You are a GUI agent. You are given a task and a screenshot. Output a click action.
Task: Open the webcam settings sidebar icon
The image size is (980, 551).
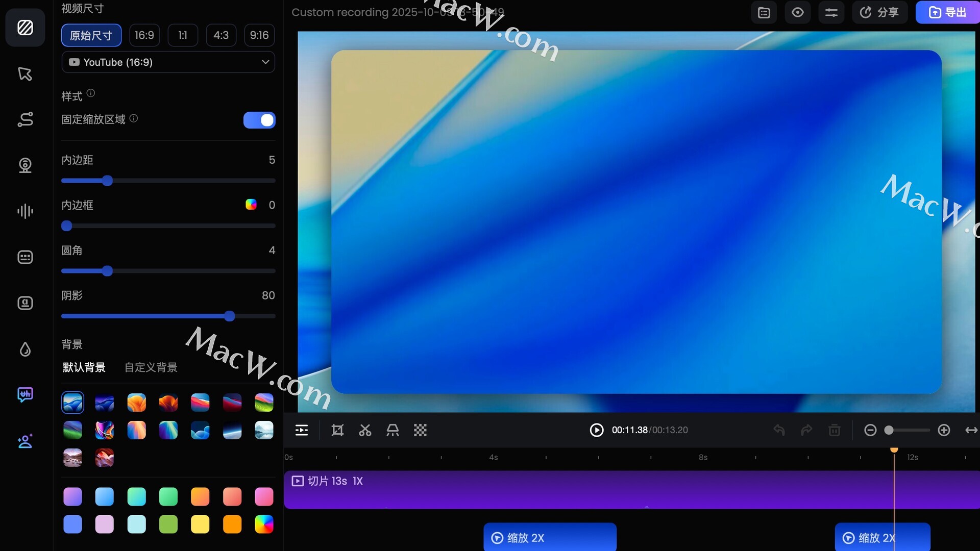pos(25,165)
